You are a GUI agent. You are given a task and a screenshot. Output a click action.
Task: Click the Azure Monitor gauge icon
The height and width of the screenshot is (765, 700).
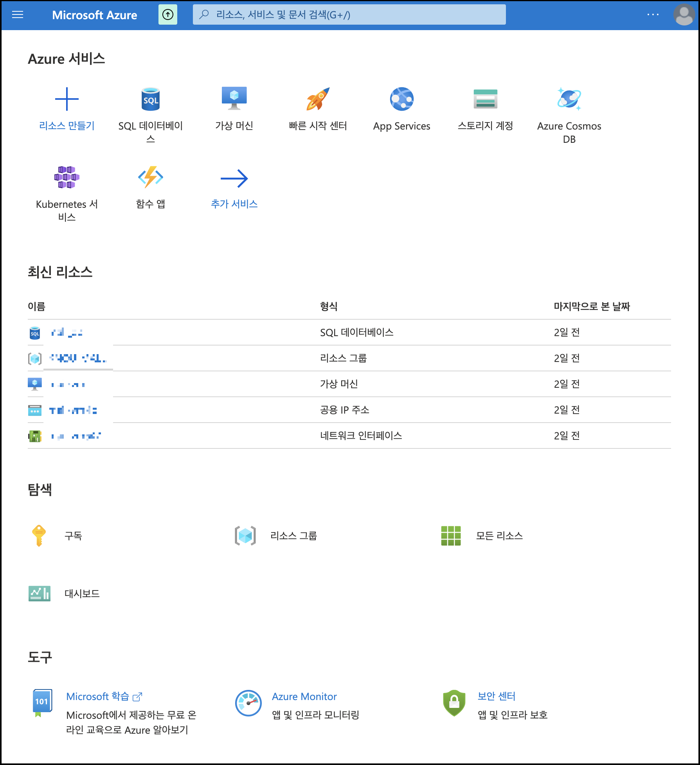248,703
